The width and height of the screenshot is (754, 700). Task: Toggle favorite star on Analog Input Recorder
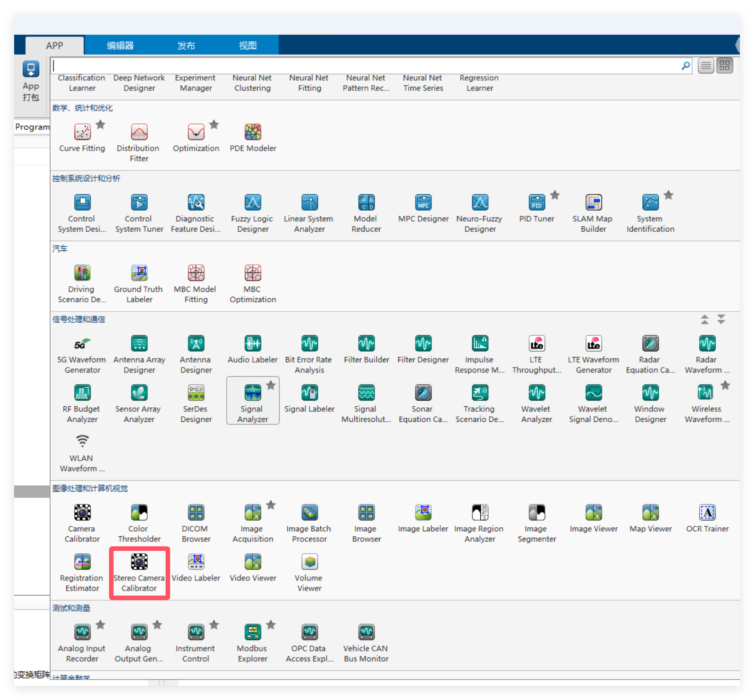point(101,625)
